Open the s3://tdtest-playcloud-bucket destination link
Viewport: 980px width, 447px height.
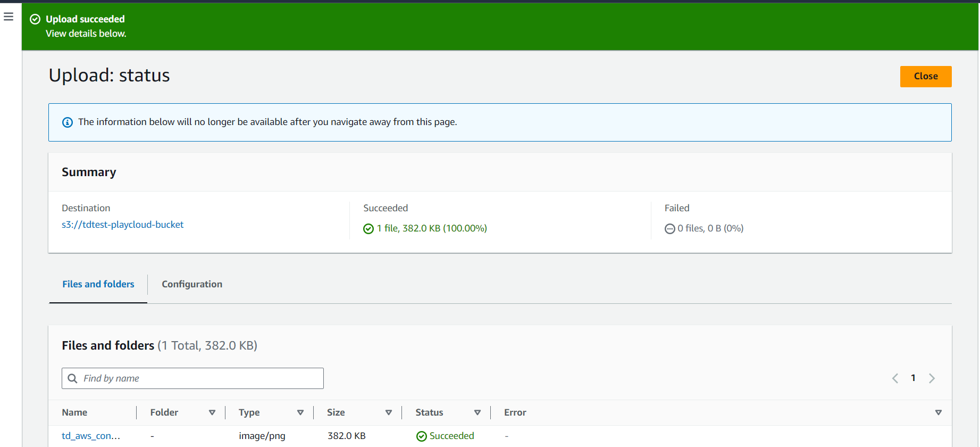point(123,225)
